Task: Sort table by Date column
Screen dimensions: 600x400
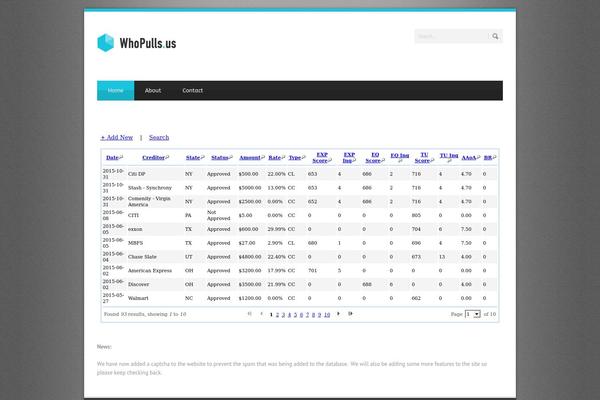Action: pyautogui.click(x=112, y=158)
